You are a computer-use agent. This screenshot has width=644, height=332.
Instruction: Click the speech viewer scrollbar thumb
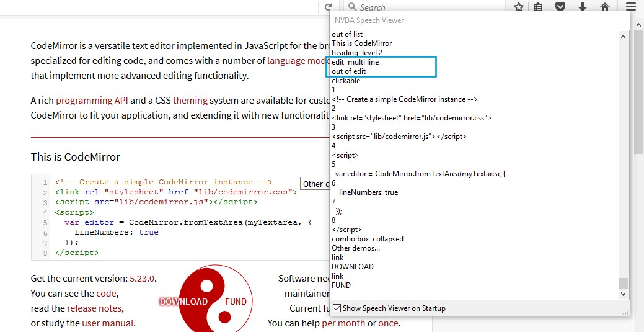coord(623,283)
